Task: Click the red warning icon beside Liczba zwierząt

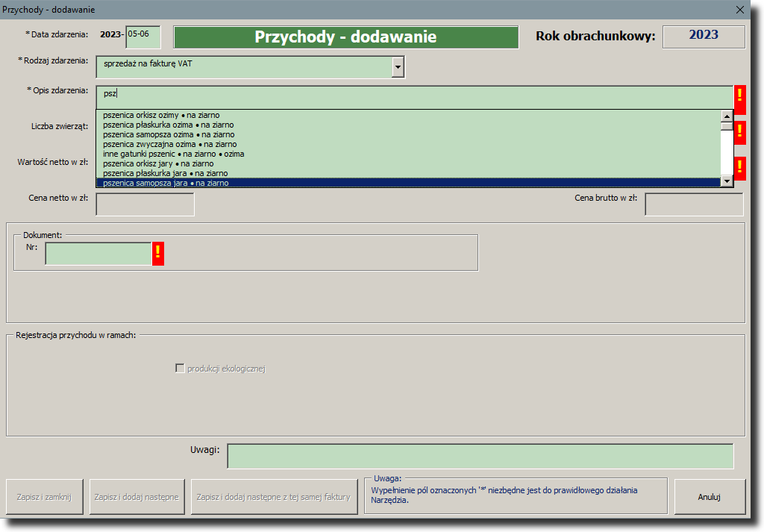Action: 739,132
